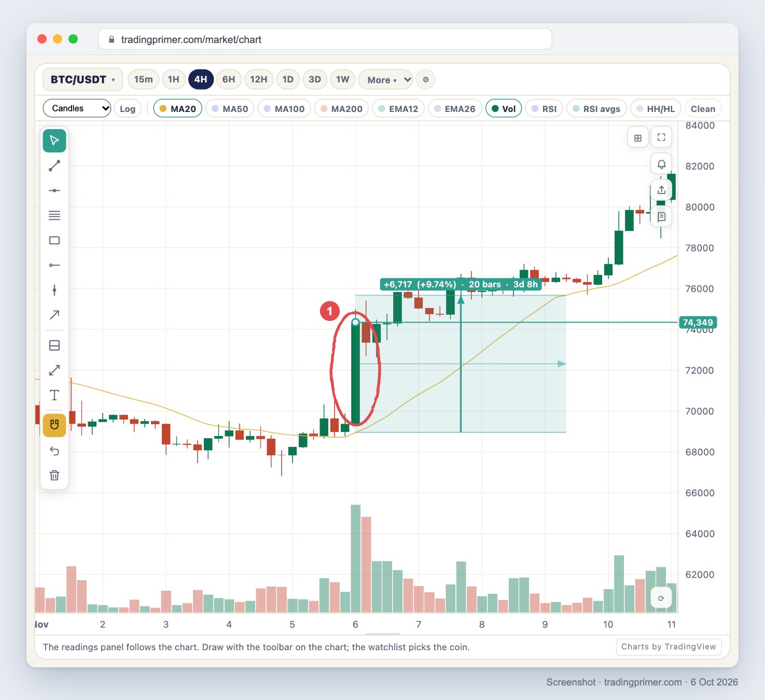Click the tradingprimer.com URL address field
765x700 pixels.
coord(325,39)
